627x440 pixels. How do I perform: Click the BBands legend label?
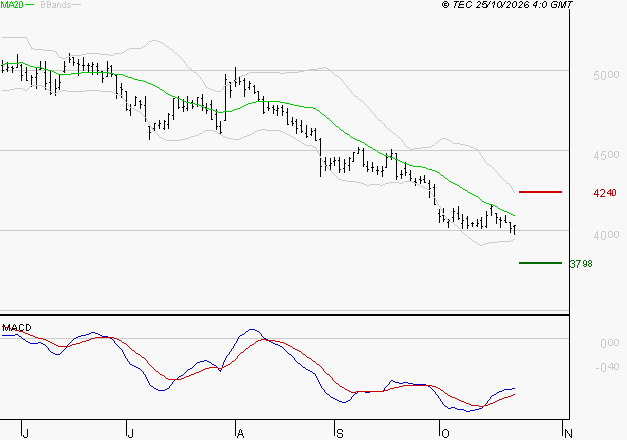[x=56, y=5]
